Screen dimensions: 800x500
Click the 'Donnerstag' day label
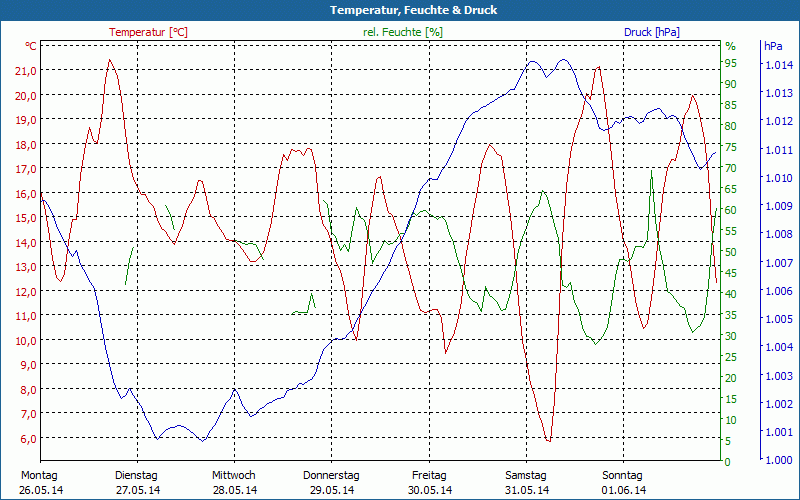[331, 476]
